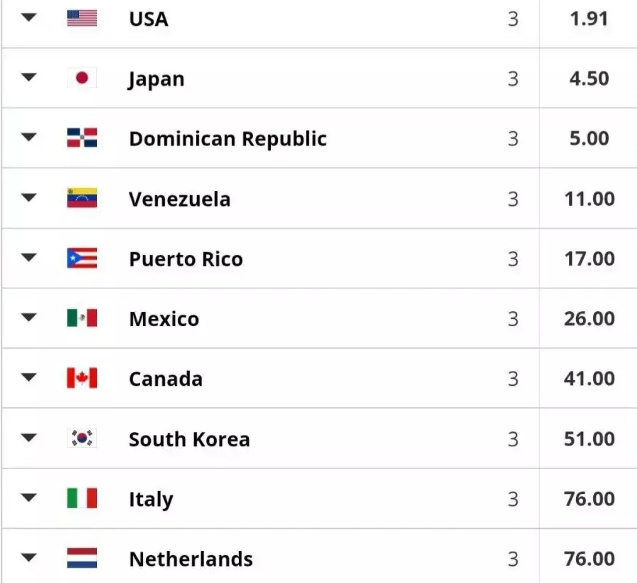Image resolution: width=637 pixels, height=583 pixels.
Task: Open the South Korea team name
Action: pyautogui.click(x=189, y=439)
